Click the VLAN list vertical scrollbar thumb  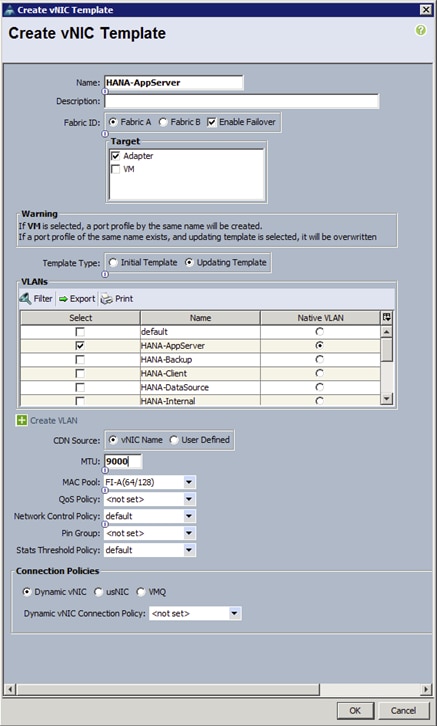(x=387, y=349)
